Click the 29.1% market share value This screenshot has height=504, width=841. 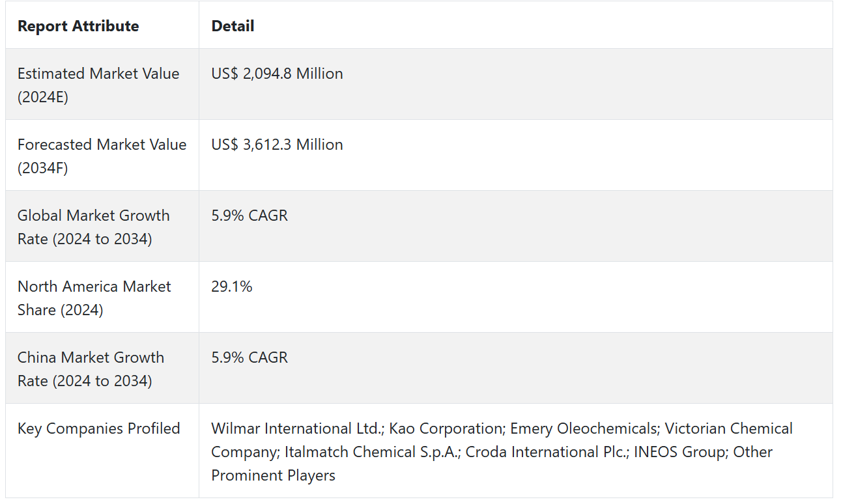click(x=232, y=287)
